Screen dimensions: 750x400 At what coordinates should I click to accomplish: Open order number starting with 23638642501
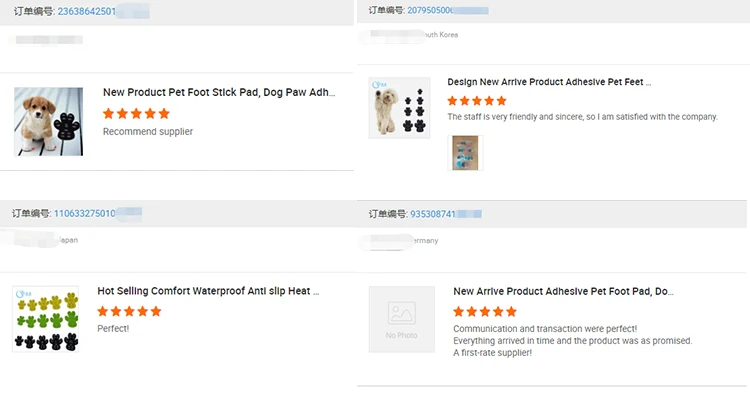coord(87,12)
